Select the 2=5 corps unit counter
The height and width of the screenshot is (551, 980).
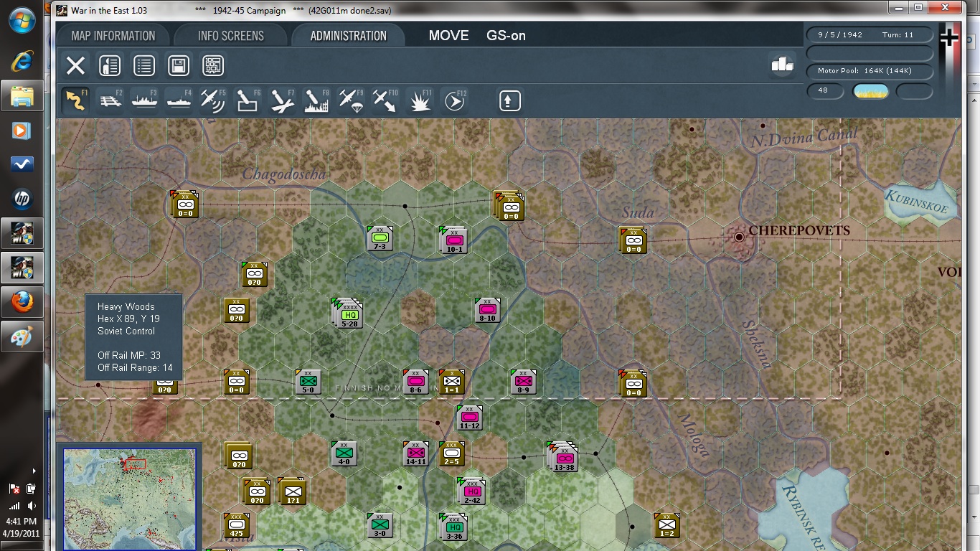point(451,453)
